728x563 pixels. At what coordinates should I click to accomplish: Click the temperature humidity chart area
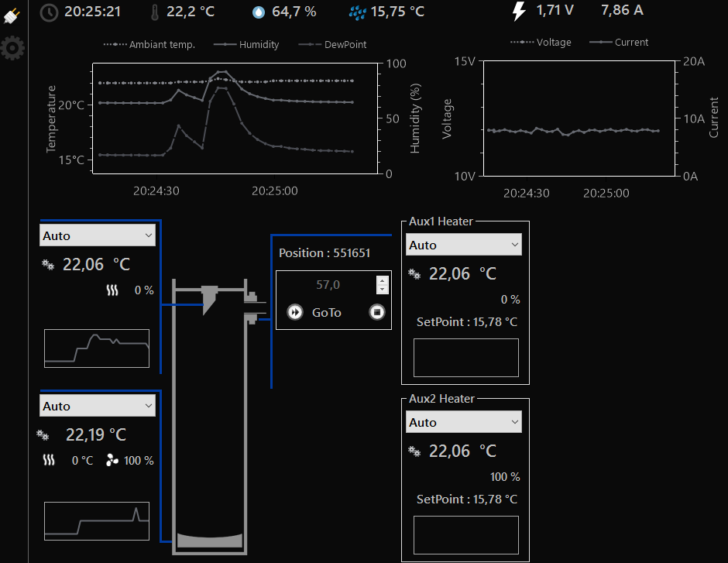[x=235, y=118]
